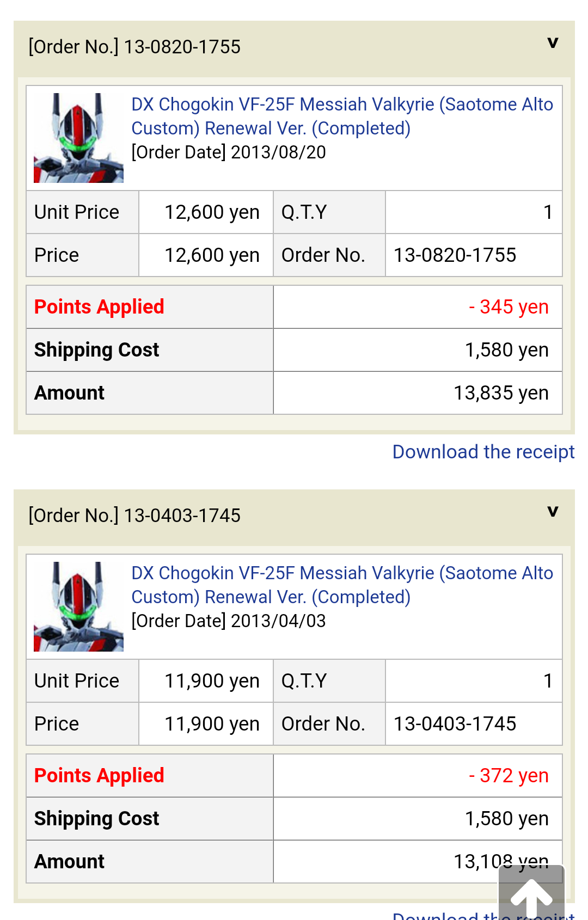Click the 11,900 yen Unit Price cell
588x920 pixels.
point(206,681)
